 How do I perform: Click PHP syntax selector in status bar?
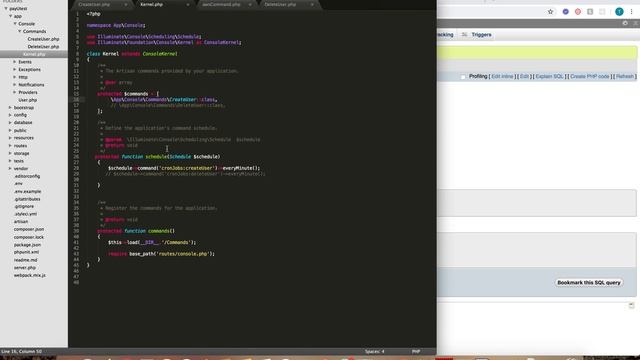pos(416,351)
